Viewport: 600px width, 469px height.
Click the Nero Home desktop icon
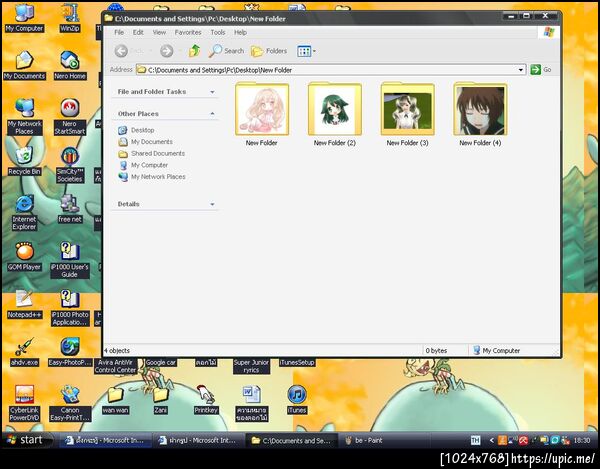pos(70,65)
